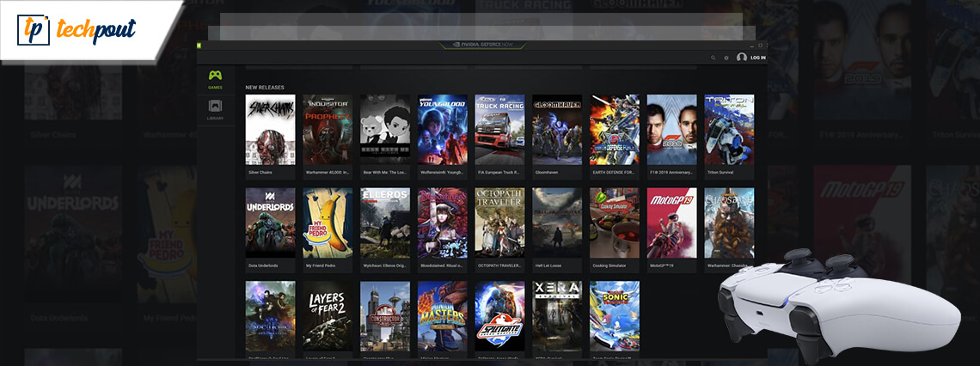Click the Techpout logo
Screen dimensions: 980x366
coord(77,31)
